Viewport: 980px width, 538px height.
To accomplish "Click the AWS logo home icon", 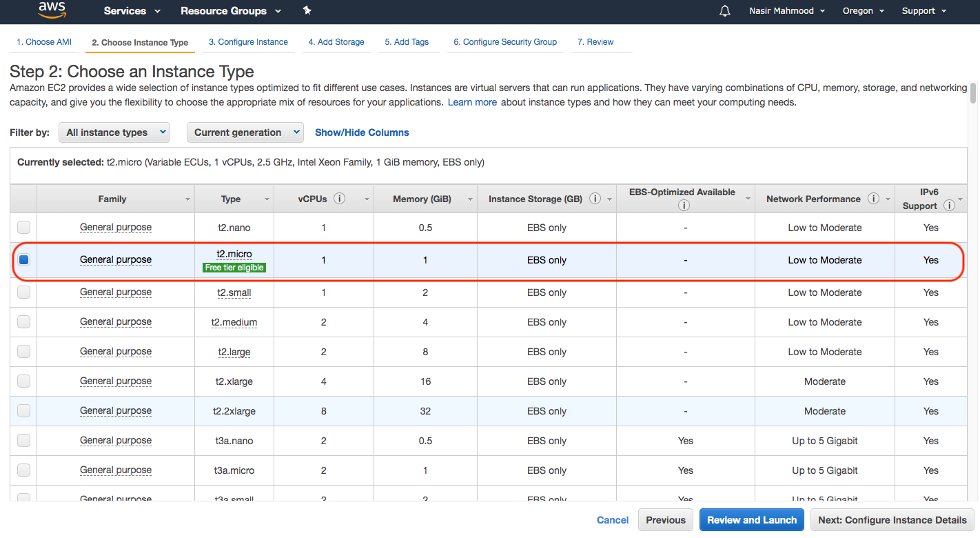I will click(x=52, y=10).
